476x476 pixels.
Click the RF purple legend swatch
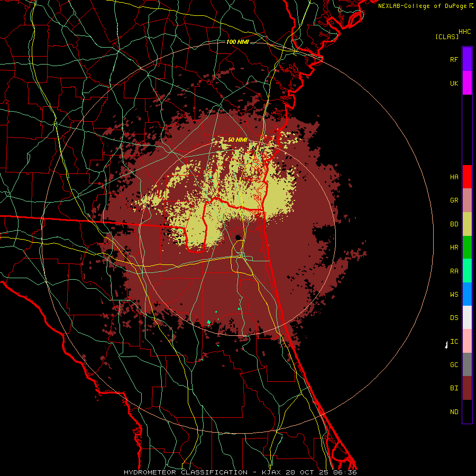[467, 59]
